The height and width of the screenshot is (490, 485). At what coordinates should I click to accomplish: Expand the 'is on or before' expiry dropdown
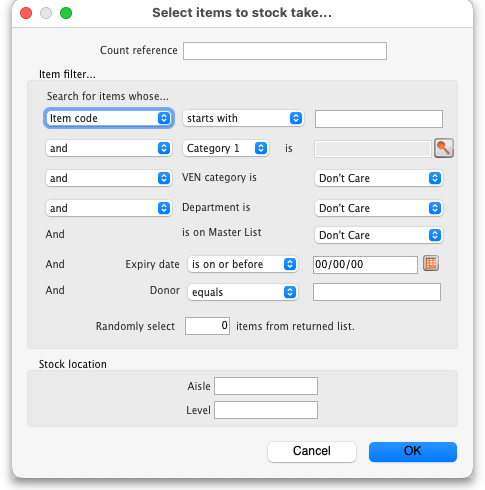(x=242, y=264)
